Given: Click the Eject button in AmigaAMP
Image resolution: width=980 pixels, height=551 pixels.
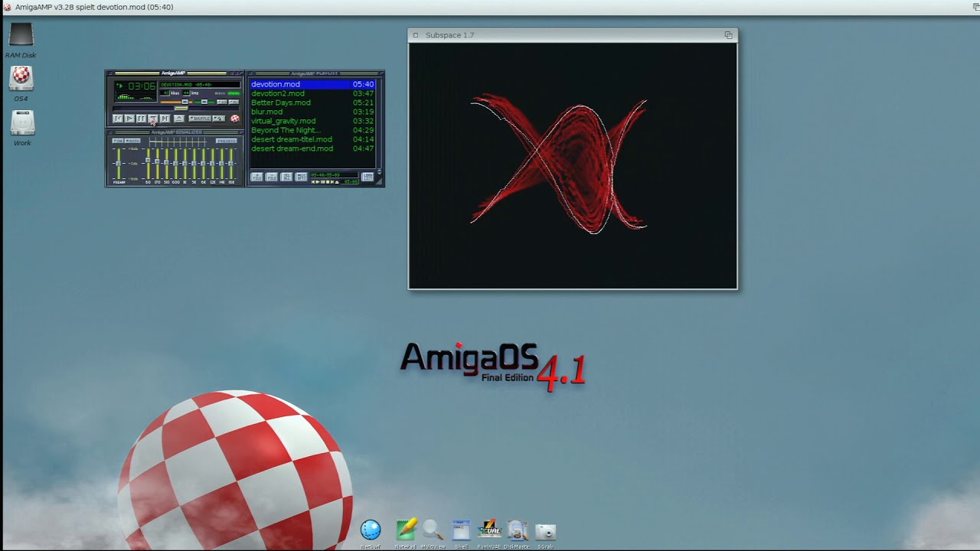Looking at the screenshot, I should tap(179, 119).
